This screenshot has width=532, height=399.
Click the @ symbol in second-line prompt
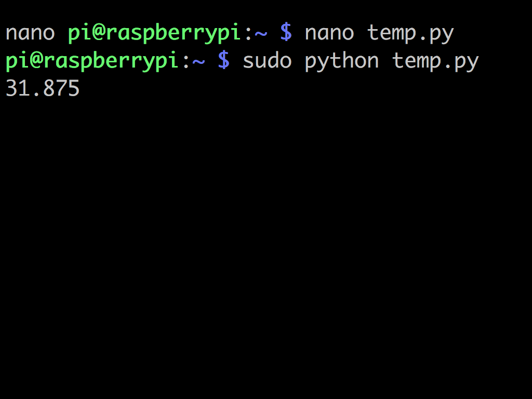click(36, 60)
